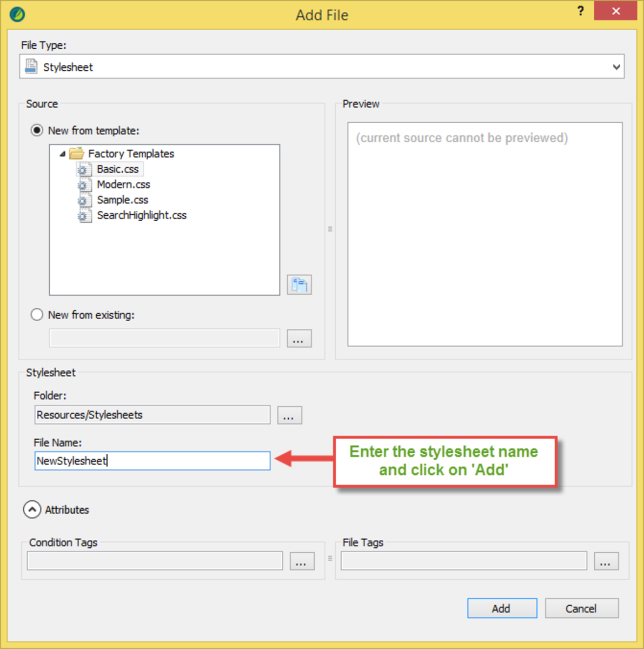The height and width of the screenshot is (649, 644).
Task: Select the Basic.css template icon
Action: tap(84, 169)
